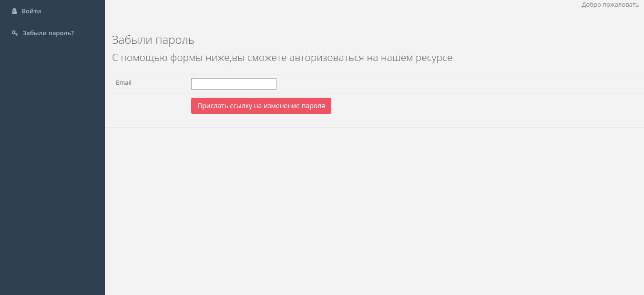Click the Войти menu item to sign in
The height and width of the screenshot is (295, 644).
[x=31, y=10]
